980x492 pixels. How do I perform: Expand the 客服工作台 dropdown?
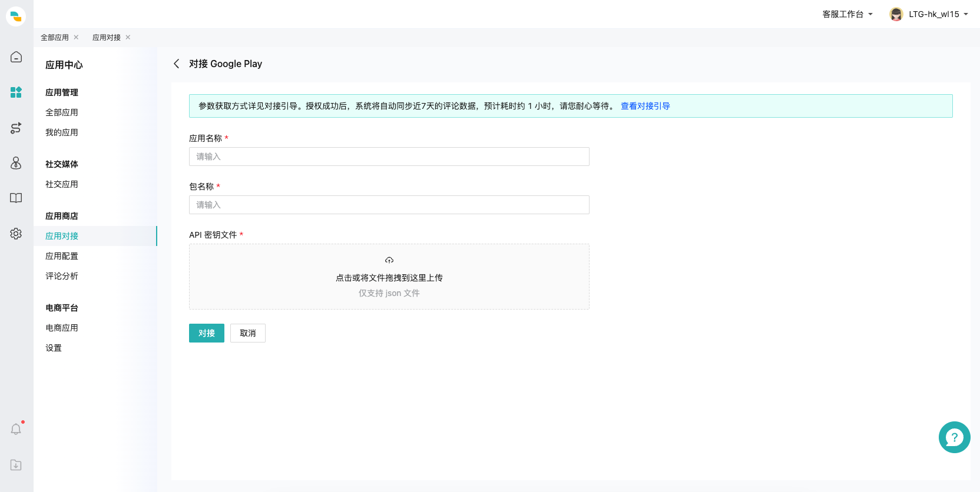847,14
